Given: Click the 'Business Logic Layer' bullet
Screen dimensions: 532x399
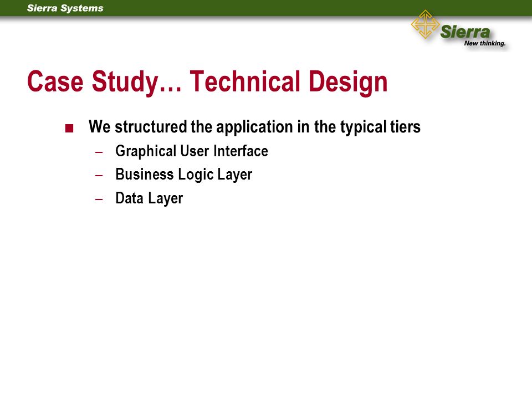Looking at the screenshot, I should point(184,175).
